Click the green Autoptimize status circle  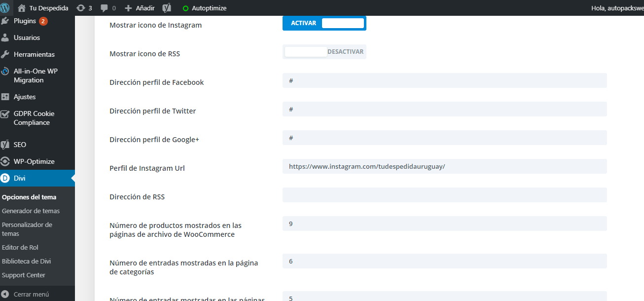(185, 8)
